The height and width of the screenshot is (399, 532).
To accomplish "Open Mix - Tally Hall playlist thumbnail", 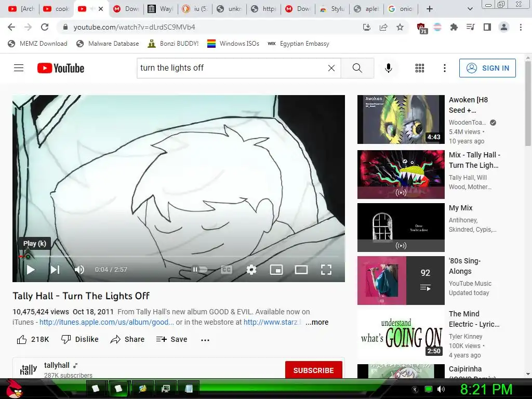I will pos(401,175).
